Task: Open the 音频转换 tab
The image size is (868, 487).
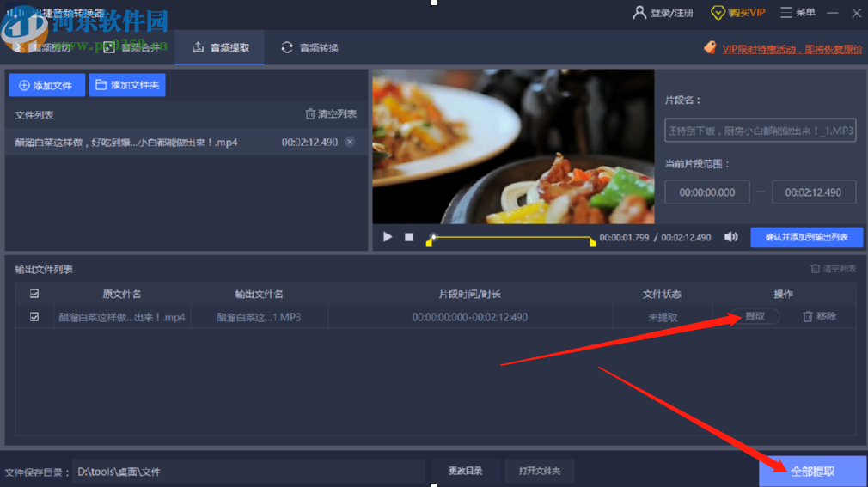Action: tap(309, 47)
